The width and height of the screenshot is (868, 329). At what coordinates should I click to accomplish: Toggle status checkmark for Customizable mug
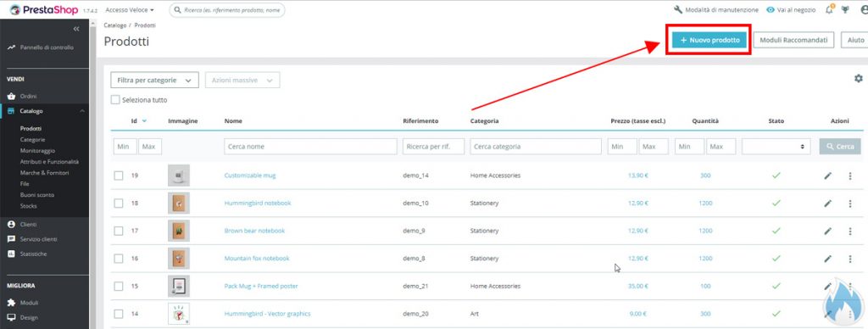[776, 175]
